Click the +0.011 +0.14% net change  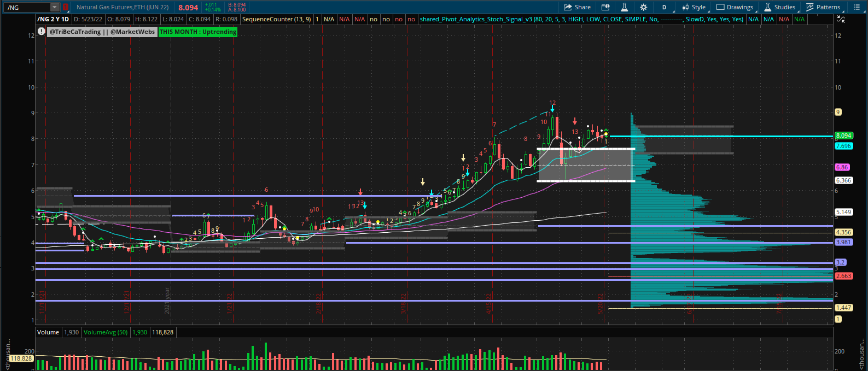[x=213, y=7]
